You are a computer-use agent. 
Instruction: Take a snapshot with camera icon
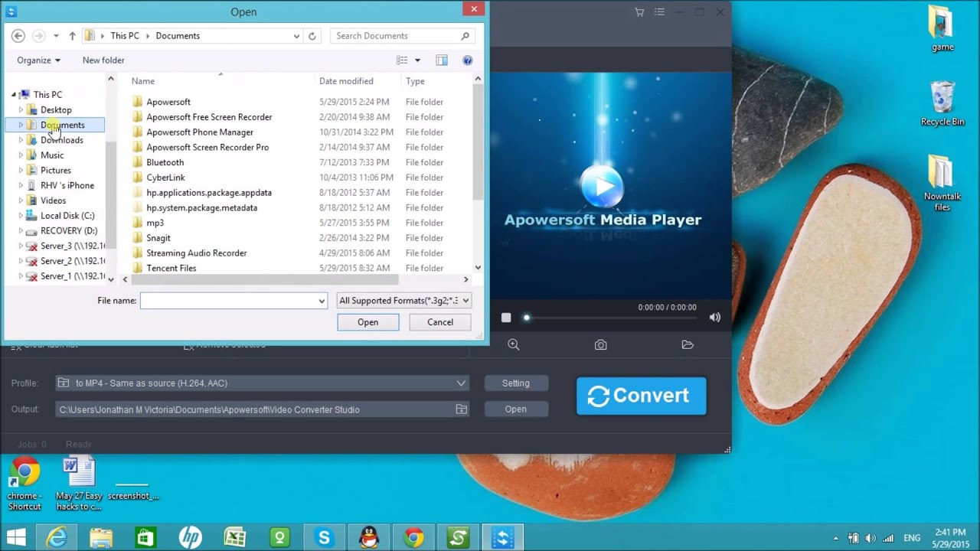tap(601, 345)
